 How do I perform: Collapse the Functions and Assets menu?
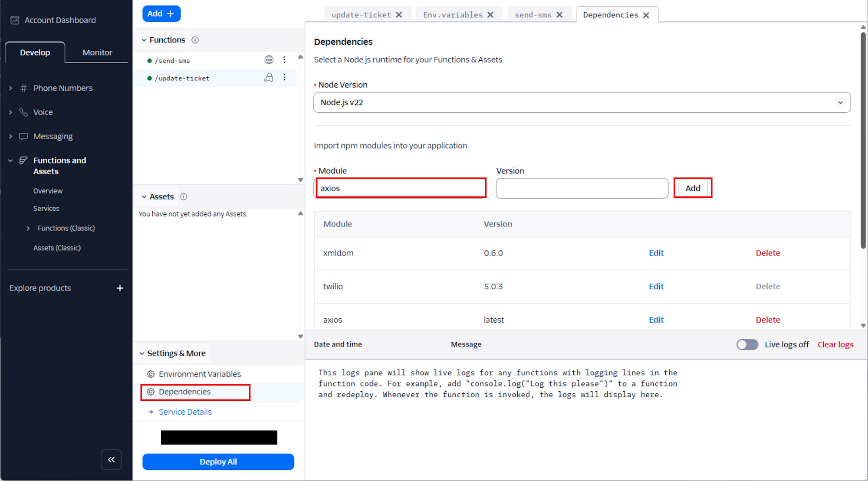pyautogui.click(x=10, y=160)
